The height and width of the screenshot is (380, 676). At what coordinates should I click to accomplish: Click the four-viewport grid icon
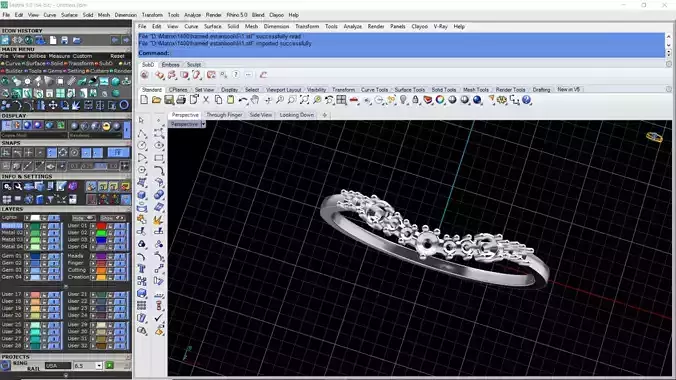click(341, 100)
